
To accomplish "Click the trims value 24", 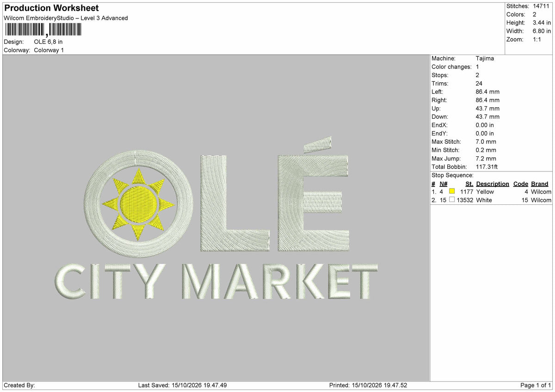I will 479,83.
